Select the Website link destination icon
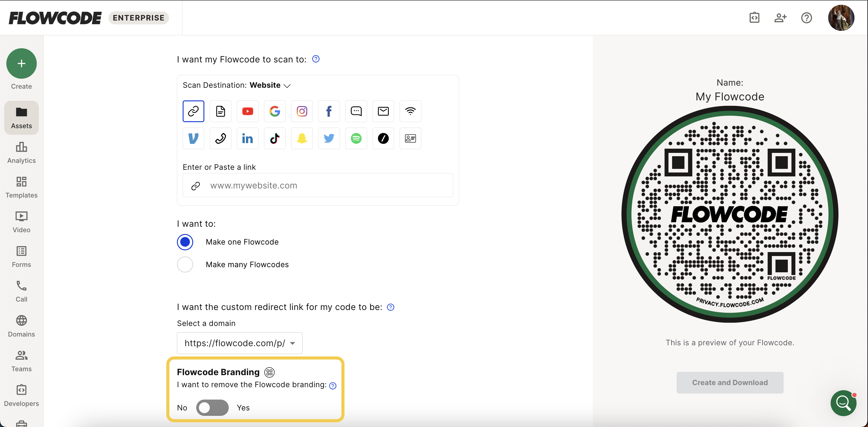Viewport: 868px width, 427px height. point(193,111)
